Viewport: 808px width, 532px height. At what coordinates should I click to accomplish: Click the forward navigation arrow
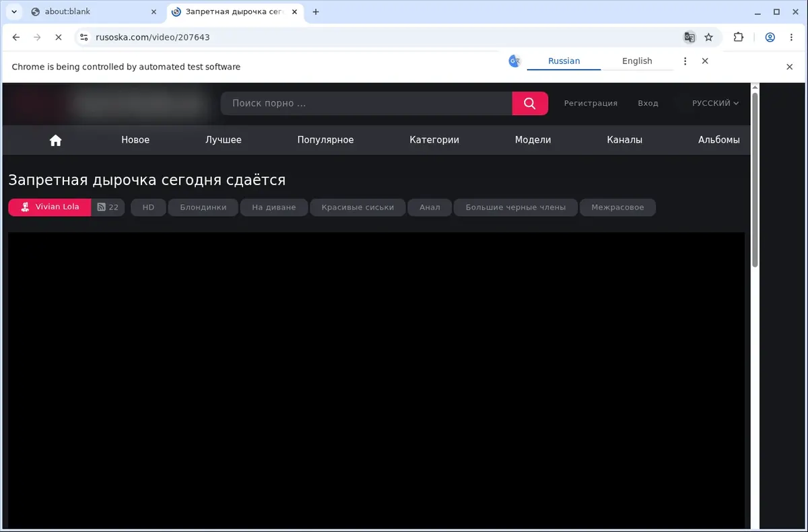[x=37, y=38]
